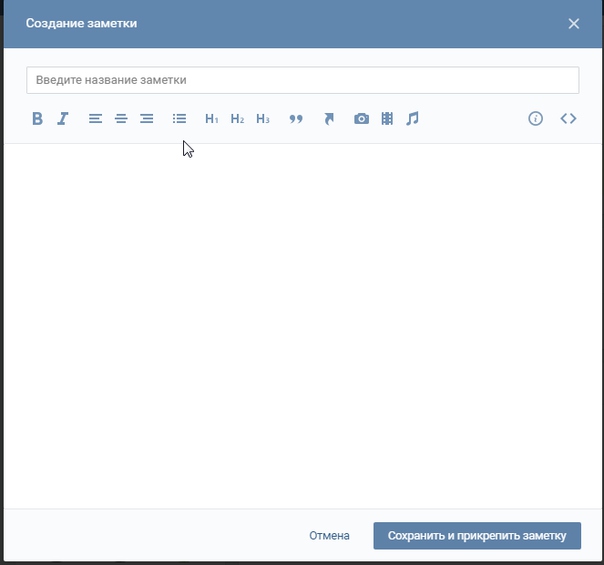Attach a photo with camera icon
This screenshot has width=604, height=565.
[361, 119]
